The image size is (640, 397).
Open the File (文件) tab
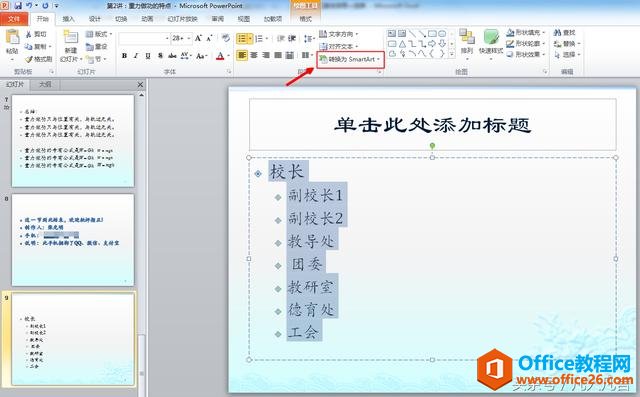[14, 19]
